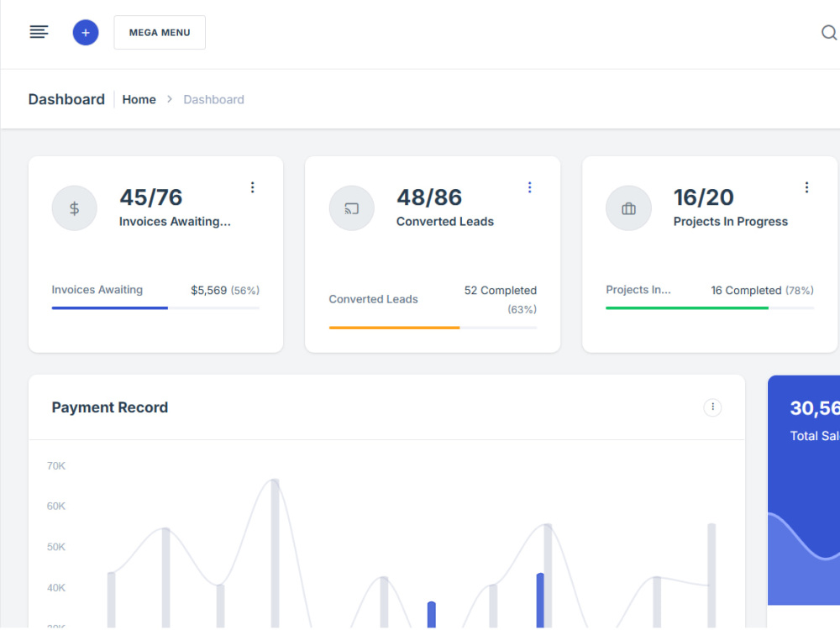This screenshot has height=630, width=840.
Task: Click the 'Projects In Progress' title
Action: point(731,222)
